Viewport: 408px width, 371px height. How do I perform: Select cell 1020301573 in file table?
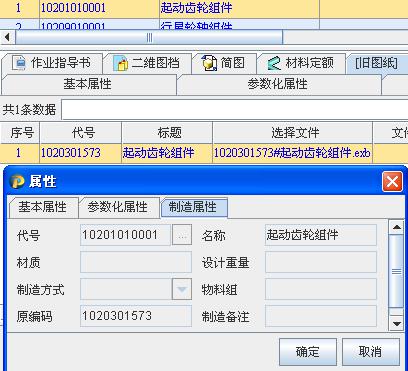(81, 153)
